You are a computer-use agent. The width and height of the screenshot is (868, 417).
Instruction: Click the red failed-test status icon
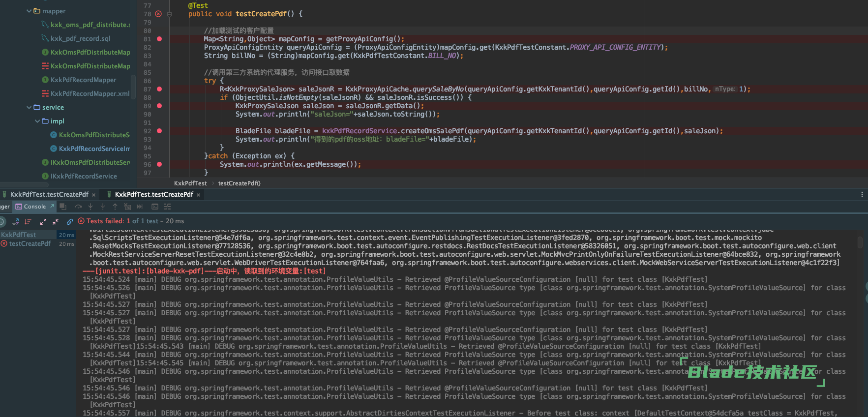(81, 221)
